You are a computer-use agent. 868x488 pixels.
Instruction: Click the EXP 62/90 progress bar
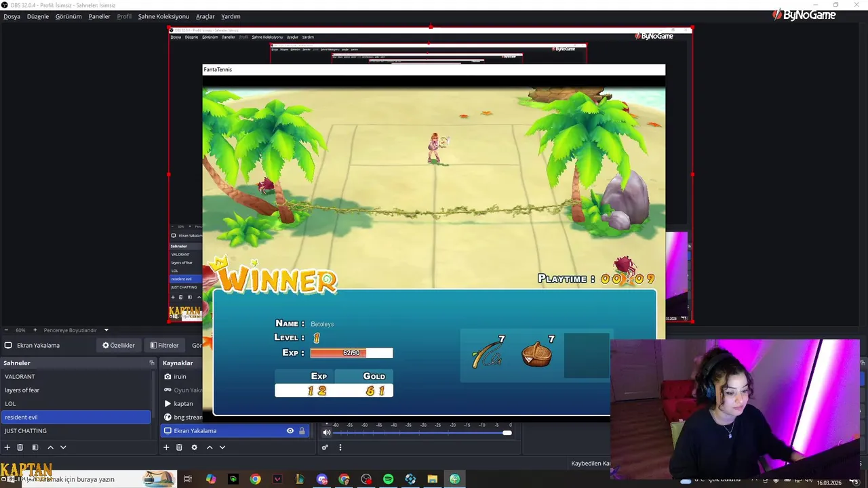tap(351, 353)
